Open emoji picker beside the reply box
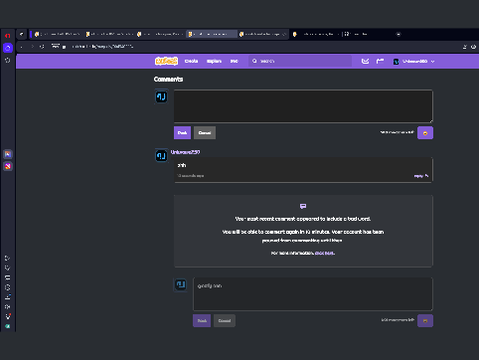Image resolution: width=479 pixels, height=360 pixels. pyautogui.click(x=425, y=321)
